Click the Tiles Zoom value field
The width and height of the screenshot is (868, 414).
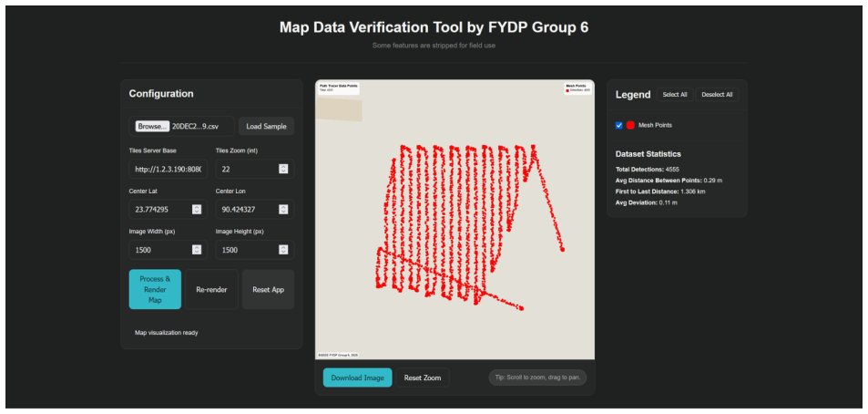pos(255,169)
